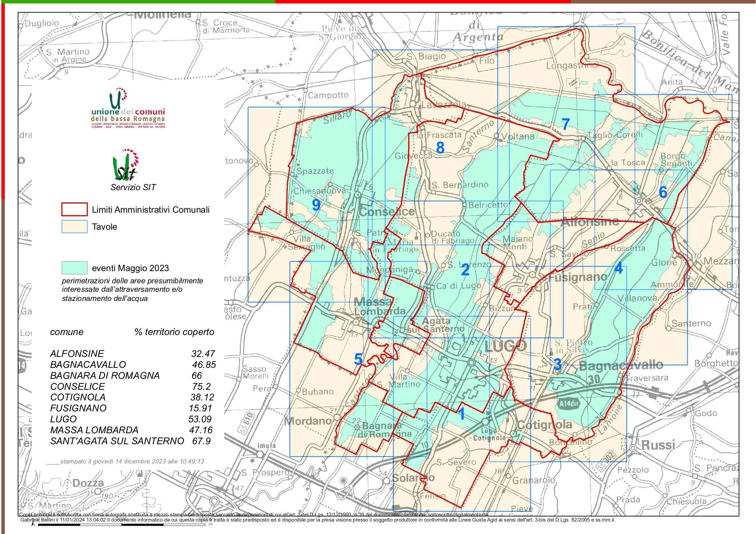
Task: Click the eventi Maggio 2023 legend swatch
Action: coord(74,268)
